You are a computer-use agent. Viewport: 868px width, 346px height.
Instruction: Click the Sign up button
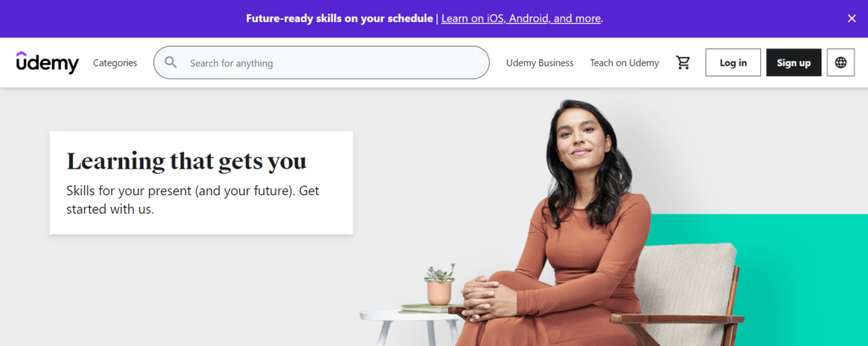pos(793,63)
